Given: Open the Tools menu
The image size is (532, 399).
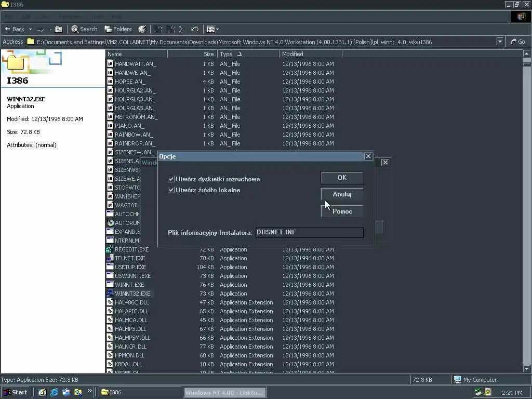Looking at the screenshot, I should 97,17.
